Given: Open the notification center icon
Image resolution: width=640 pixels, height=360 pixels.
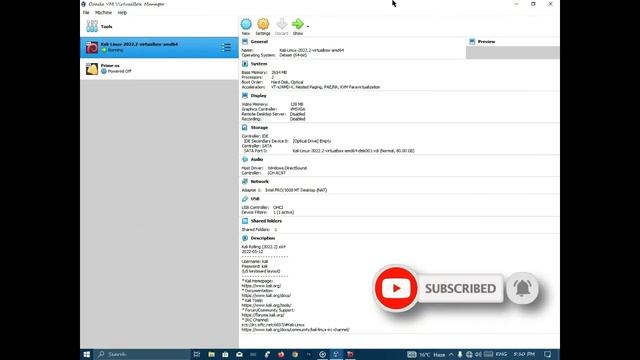Looking at the screenshot, I should 547,354.
